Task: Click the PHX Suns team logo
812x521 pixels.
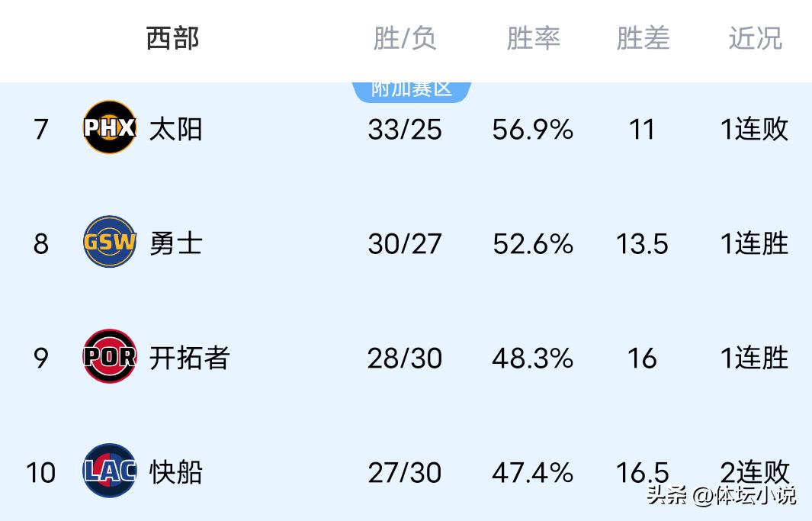Action: 109,127
